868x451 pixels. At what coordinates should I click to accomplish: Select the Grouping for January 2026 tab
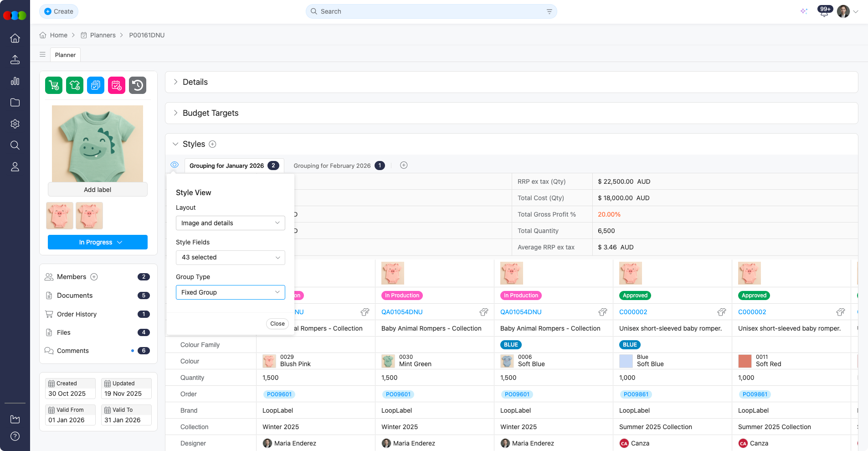point(226,166)
